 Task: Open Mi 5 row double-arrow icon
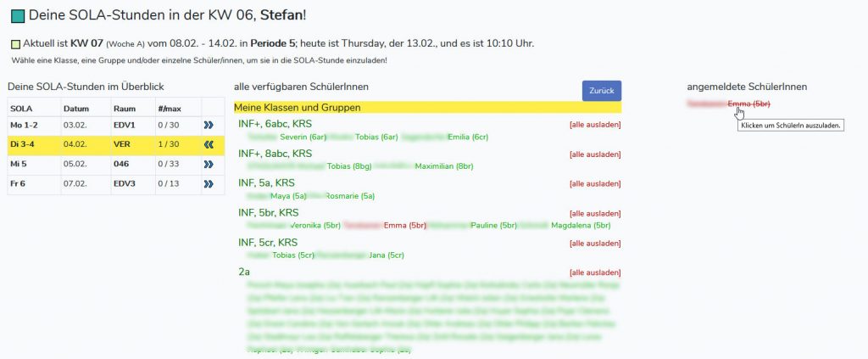click(x=209, y=164)
